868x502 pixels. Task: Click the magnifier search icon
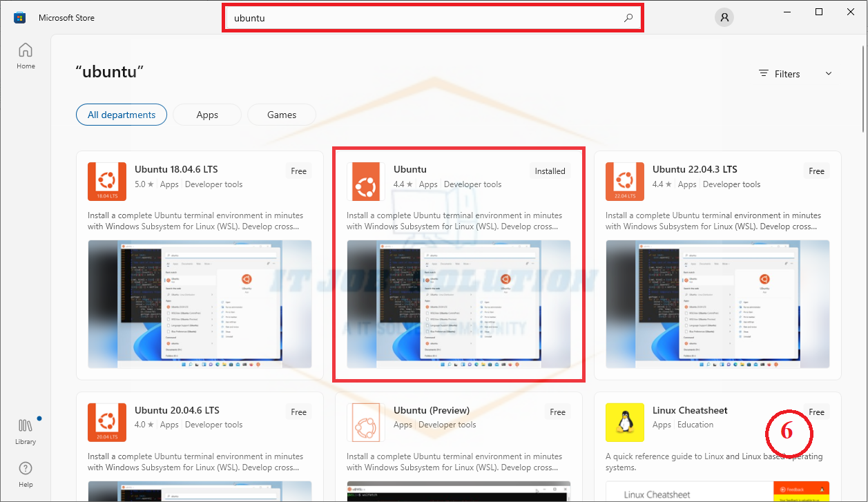(628, 18)
